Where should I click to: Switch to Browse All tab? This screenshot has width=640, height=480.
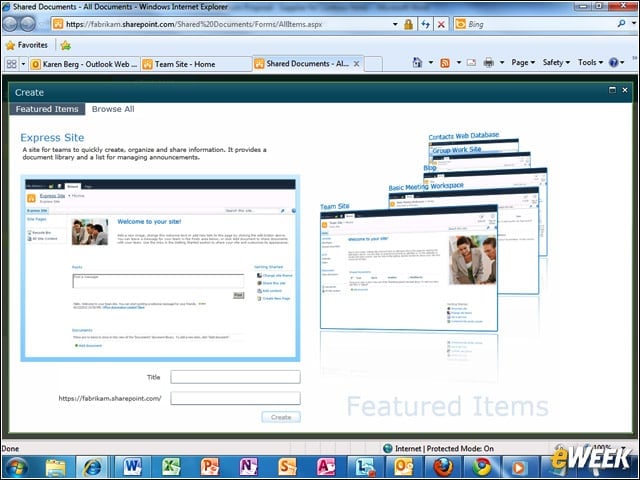tap(113, 109)
